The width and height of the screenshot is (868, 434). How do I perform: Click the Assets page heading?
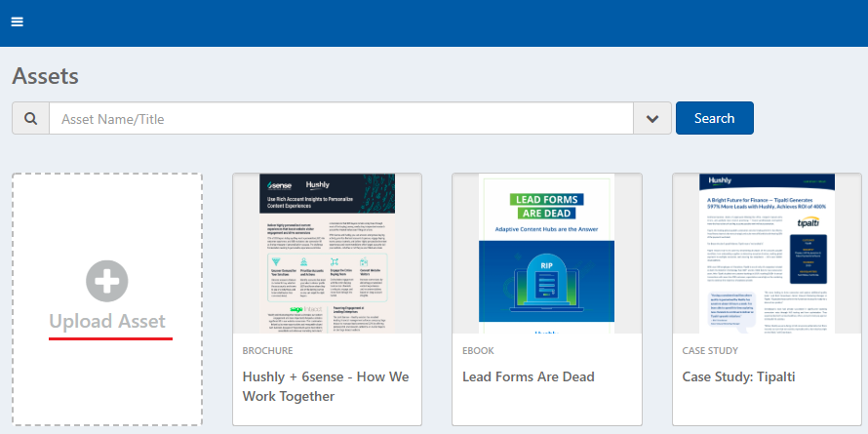(46, 76)
